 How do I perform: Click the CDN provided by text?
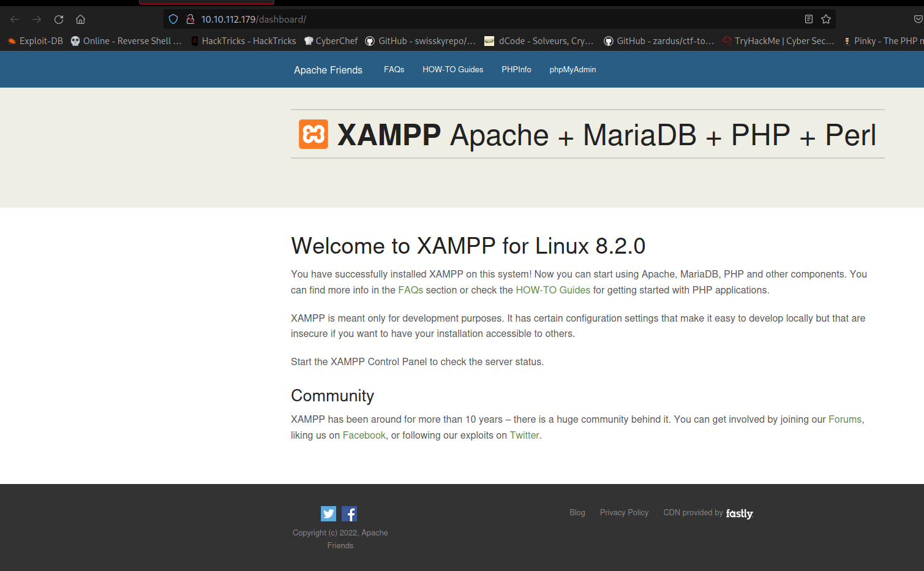[x=693, y=513]
